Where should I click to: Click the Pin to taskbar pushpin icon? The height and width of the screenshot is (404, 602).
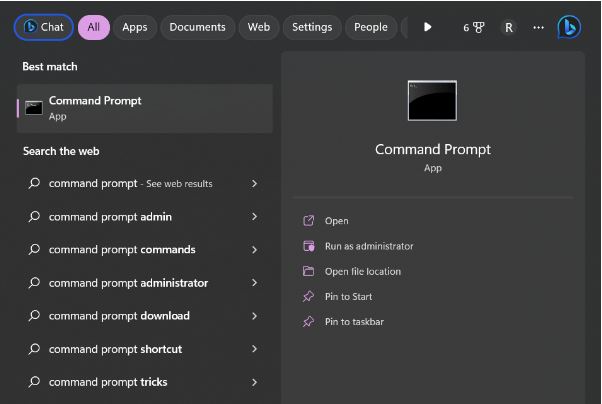309,321
